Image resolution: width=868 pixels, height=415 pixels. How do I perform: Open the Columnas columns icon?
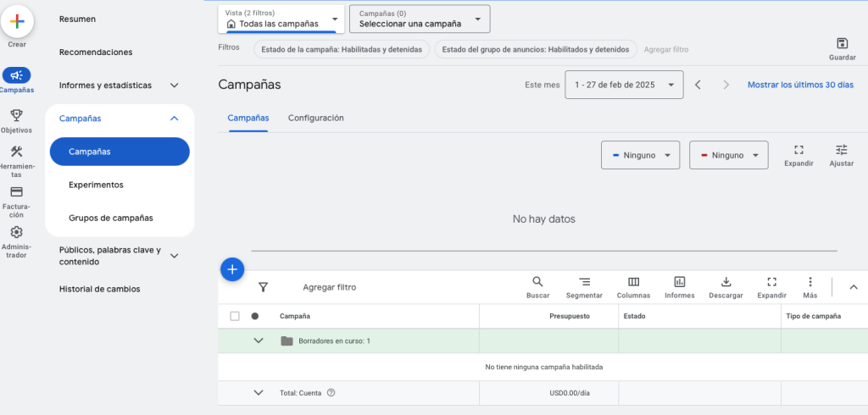click(x=633, y=282)
